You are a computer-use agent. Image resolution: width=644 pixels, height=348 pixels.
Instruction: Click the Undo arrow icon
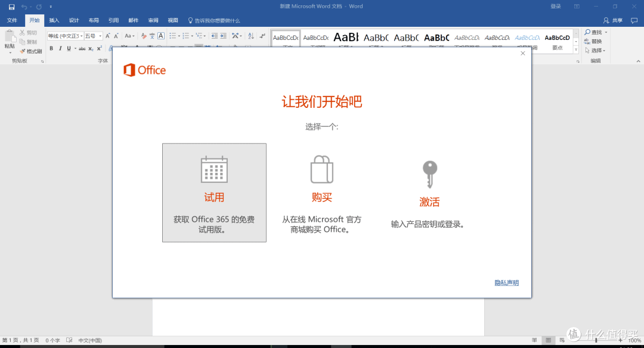pyautogui.click(x=24, y=7)
